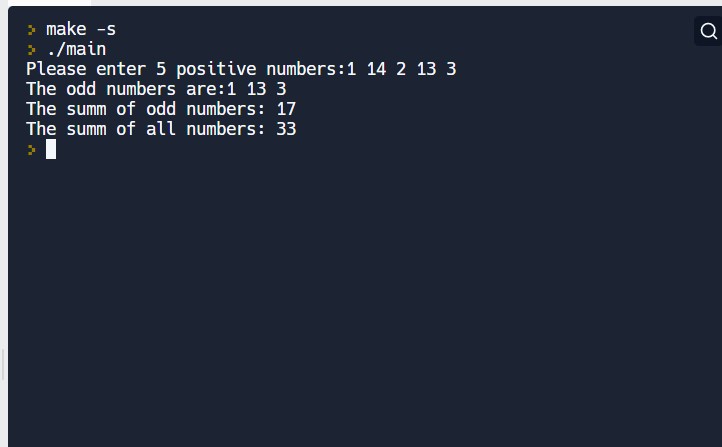The image size is (722, 447).
Task: Click 'The summ of odd numbers:' label
Action: coord(145,109)
